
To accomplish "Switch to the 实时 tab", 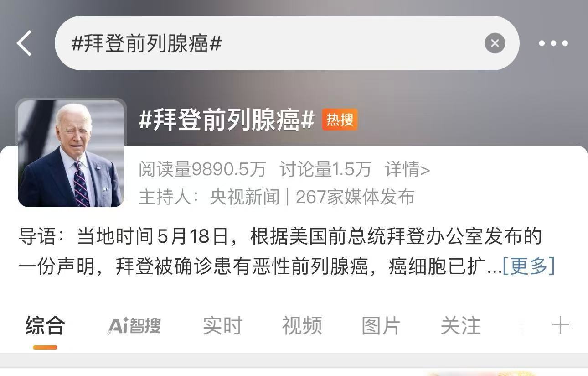I will (x=222, y=326).
